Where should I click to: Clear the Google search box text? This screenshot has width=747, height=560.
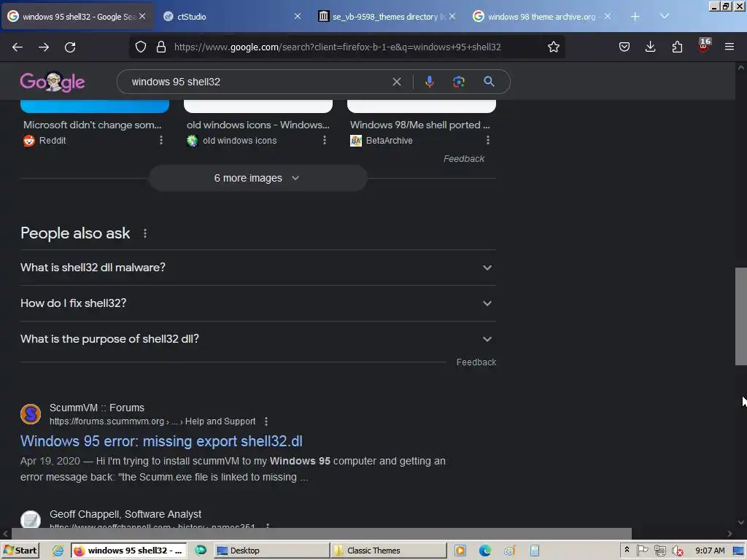click(396, 82)
